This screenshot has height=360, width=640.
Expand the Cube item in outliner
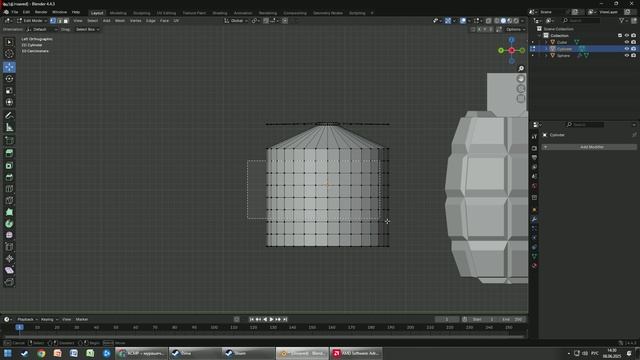[x=546, y=42]
